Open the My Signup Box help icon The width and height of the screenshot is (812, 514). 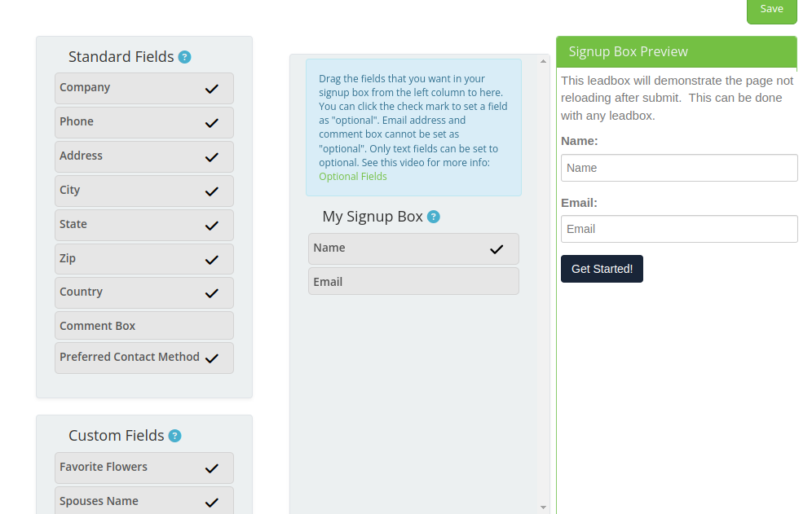[434, 217]
